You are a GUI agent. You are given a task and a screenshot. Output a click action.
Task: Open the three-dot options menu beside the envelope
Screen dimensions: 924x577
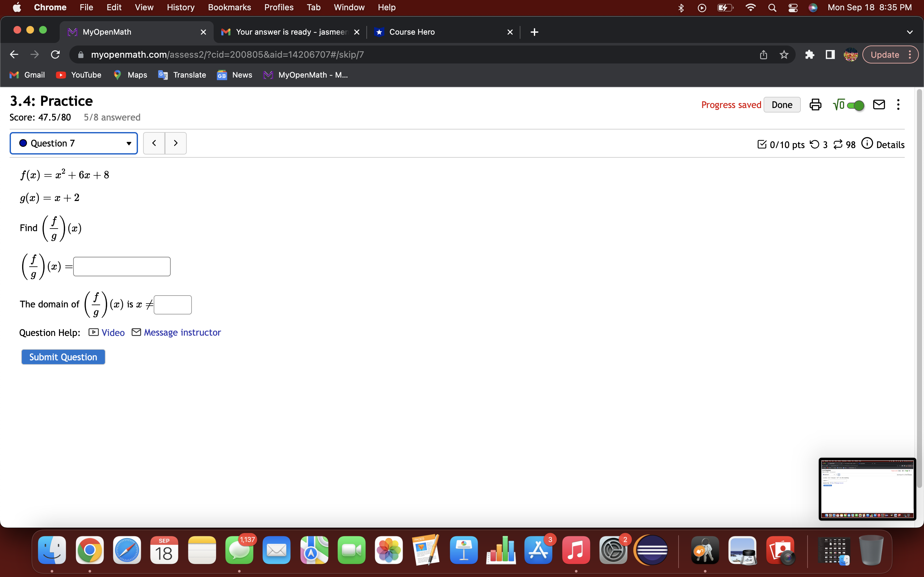(x=898, y=104)
